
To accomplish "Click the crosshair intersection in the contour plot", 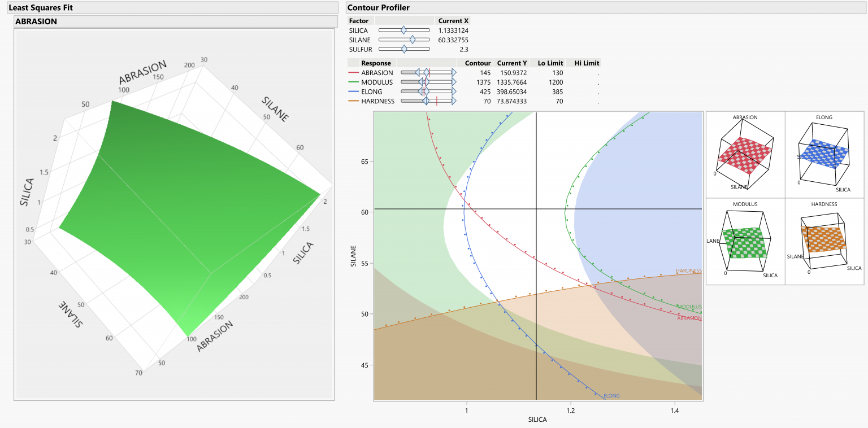I will pyautogui.click(x=536, y=208).
